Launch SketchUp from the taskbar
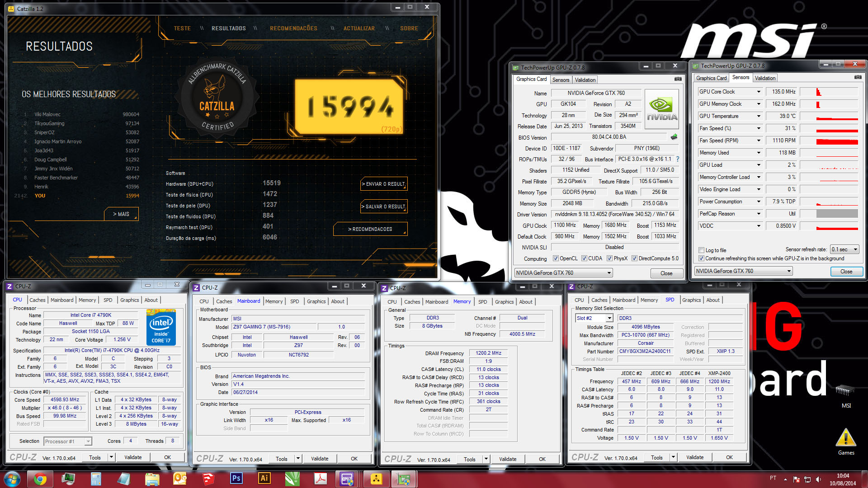The height and width of the screenshot is (488, 868). click(x=208, y=479)
